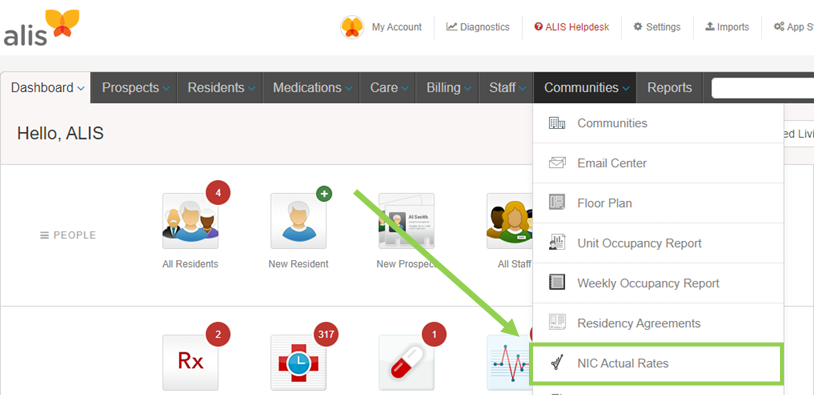Select Email Center menu item
814x396 pixels.
(x=658, y=163)
